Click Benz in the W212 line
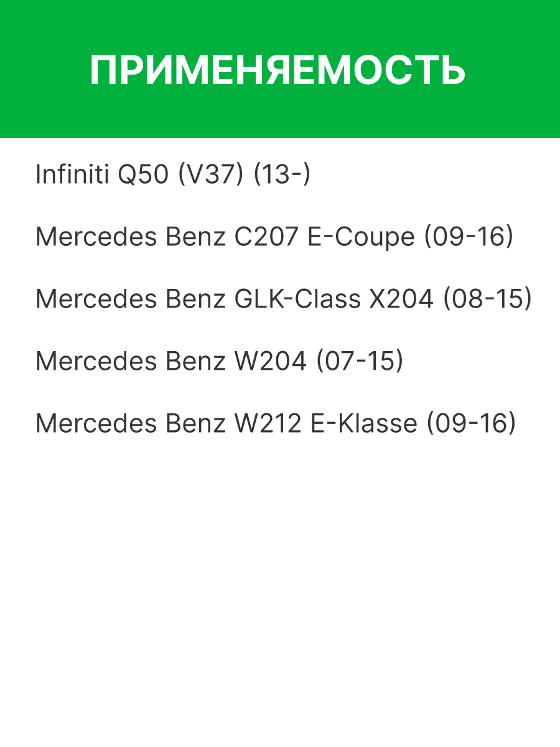The image size is (560, 747). pos(195,424)
